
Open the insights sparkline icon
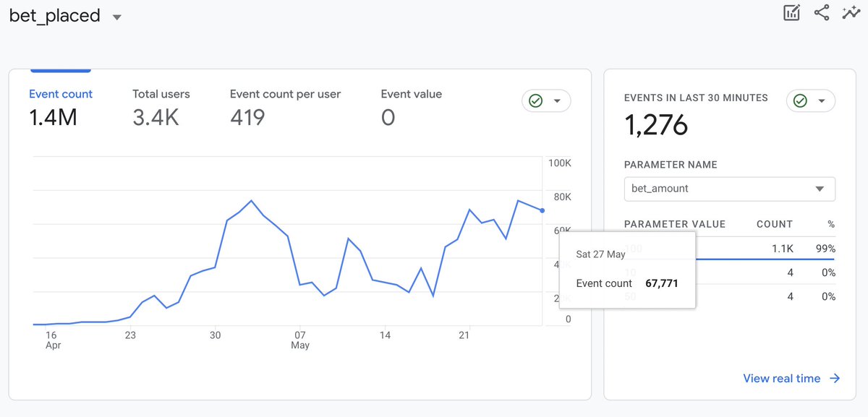pyautogui.click(x=851, y=12)
